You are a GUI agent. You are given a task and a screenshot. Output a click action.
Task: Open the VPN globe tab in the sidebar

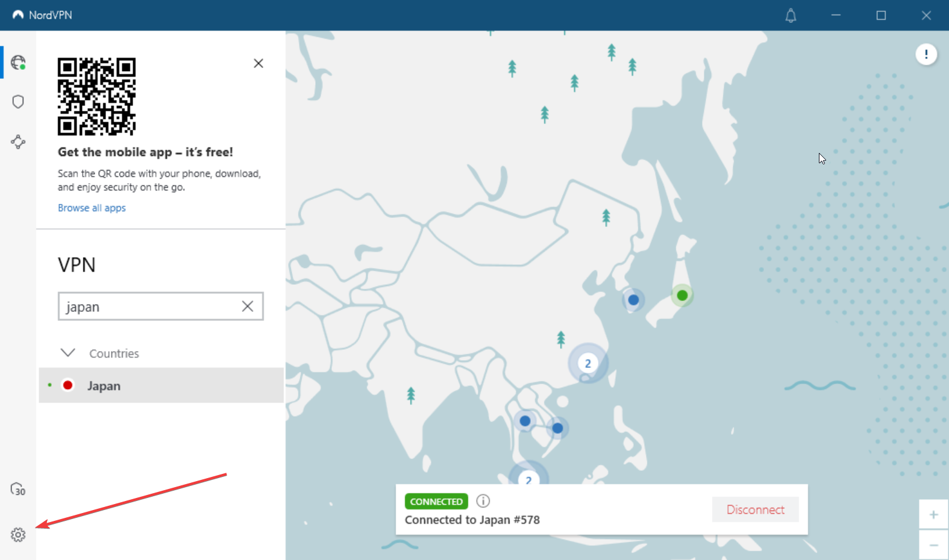tap(18, 62)
